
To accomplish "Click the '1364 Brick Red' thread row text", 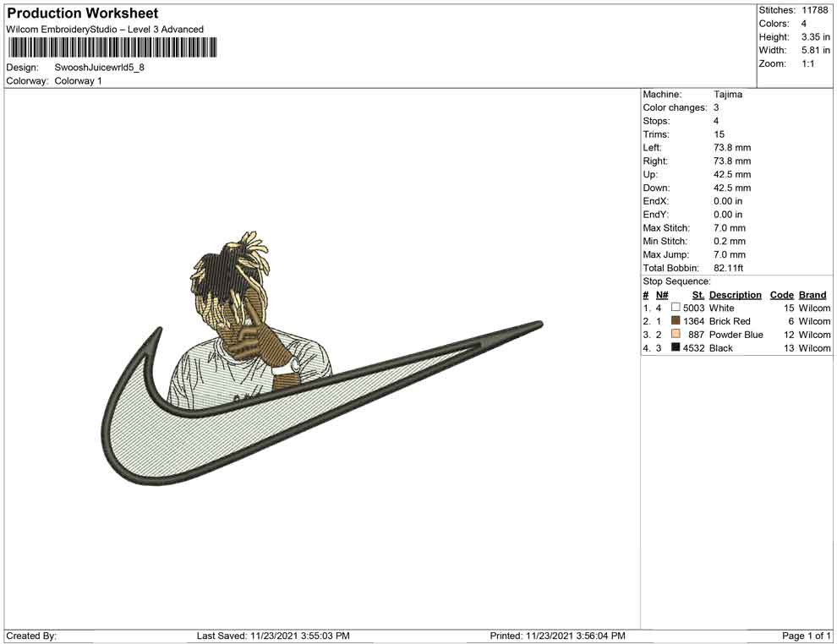I will (716, 321).
